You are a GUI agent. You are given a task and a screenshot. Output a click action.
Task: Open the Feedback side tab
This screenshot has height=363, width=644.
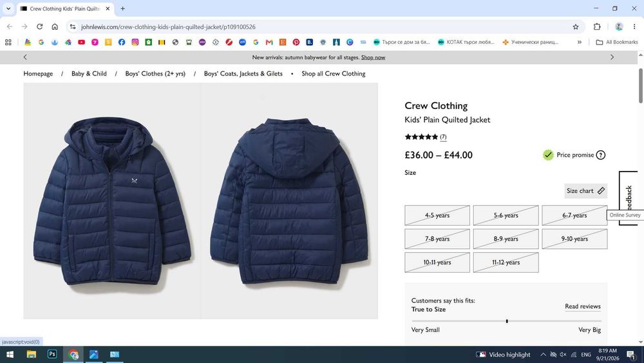(629, 198)
